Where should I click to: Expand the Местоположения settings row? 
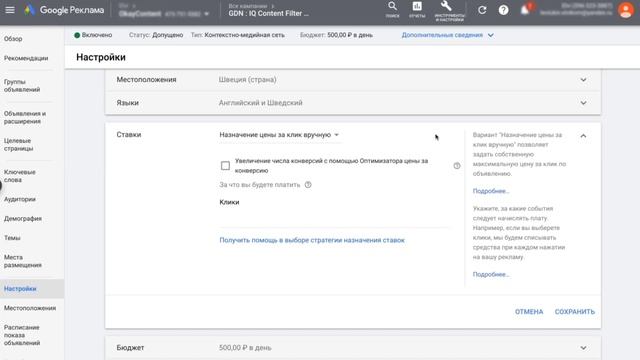[583, 80]
